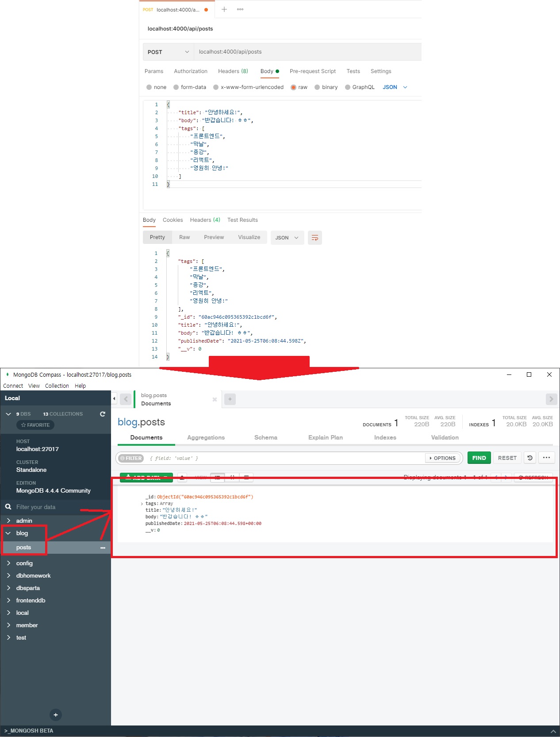Screen dimensions: 560x737
Task: Open response JSON format dropdown
Action: [288, 238]
